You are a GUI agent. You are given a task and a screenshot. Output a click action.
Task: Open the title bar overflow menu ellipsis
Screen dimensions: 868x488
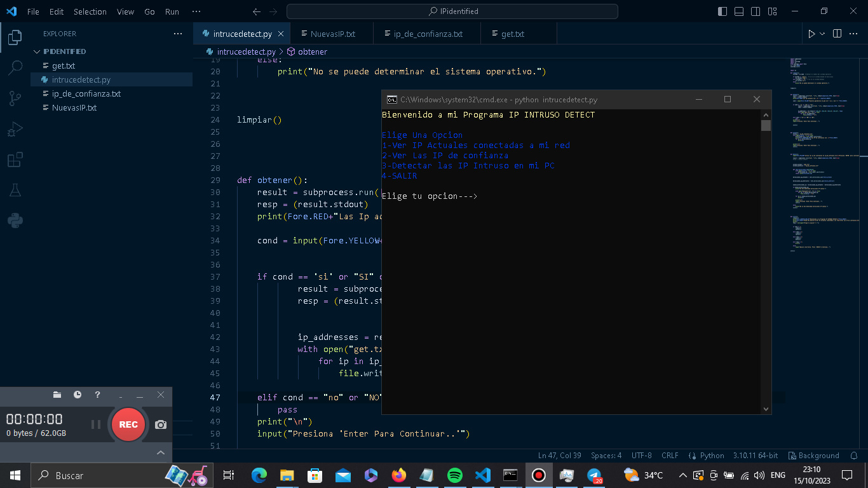click(x=196, y=11)
